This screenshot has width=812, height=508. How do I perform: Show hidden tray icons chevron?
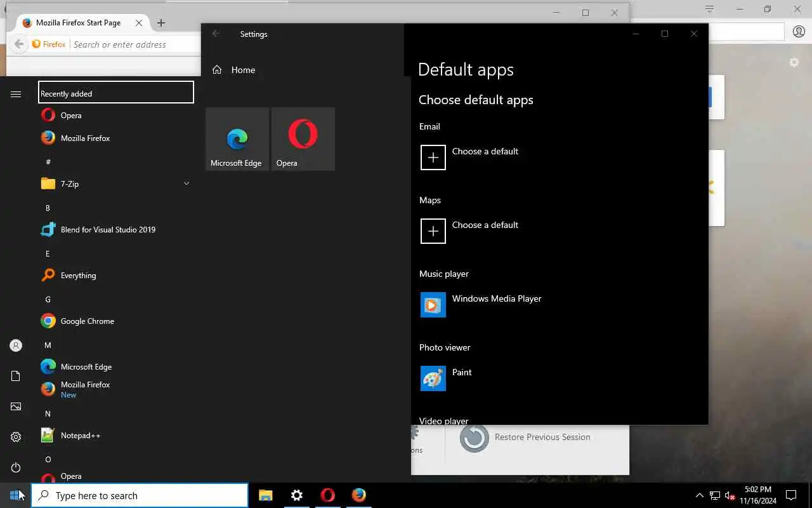click(x=699, y=495)
